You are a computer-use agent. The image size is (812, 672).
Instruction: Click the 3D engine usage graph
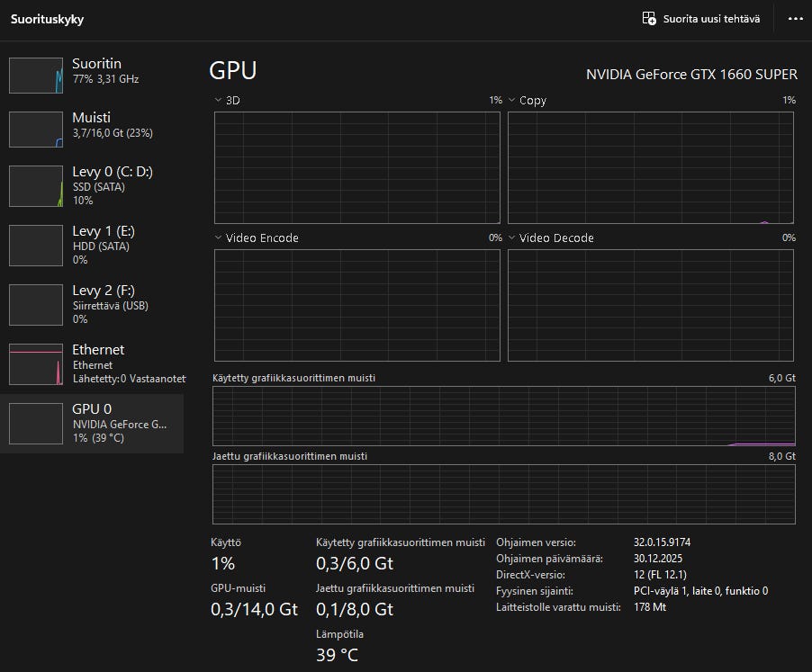(x=356, y=168)
